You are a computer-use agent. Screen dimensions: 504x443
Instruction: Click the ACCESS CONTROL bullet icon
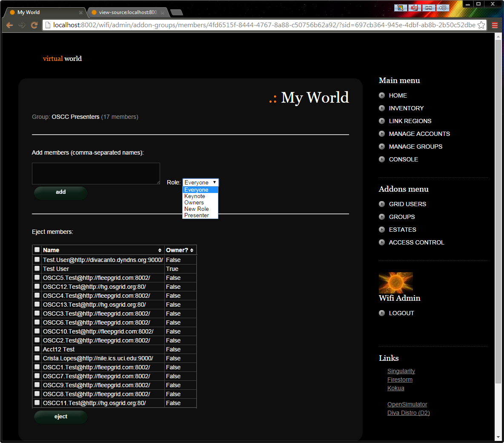pos(381,242)
